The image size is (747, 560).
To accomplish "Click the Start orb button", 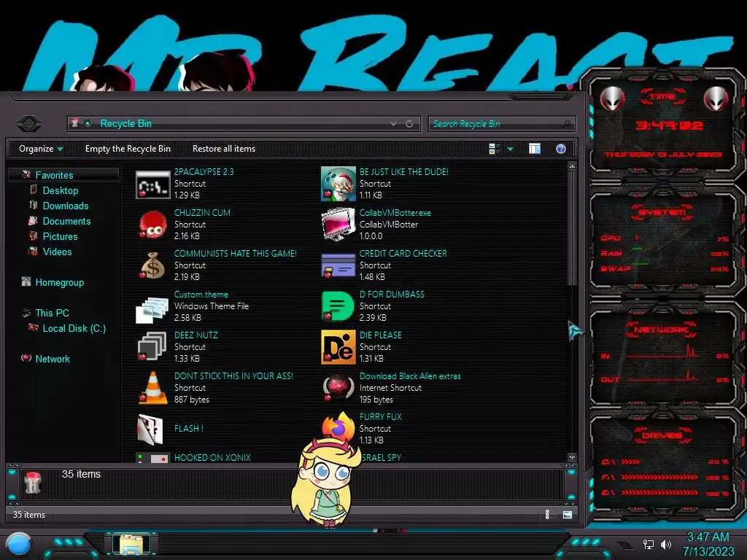I will [x=19, y=545].
